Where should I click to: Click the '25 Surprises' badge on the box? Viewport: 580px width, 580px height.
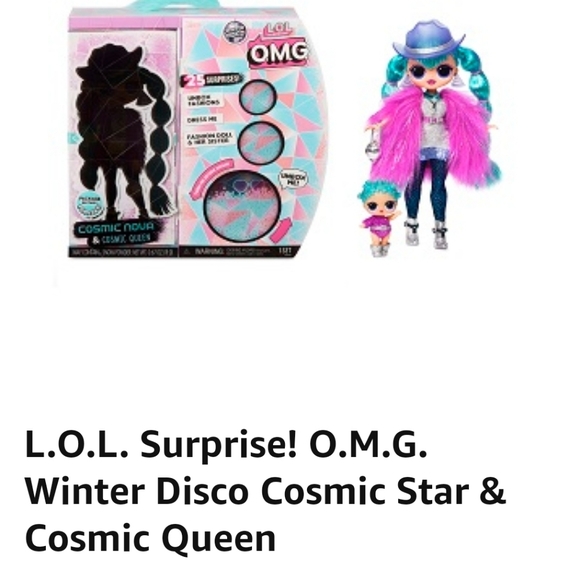[x=211, y=80]
